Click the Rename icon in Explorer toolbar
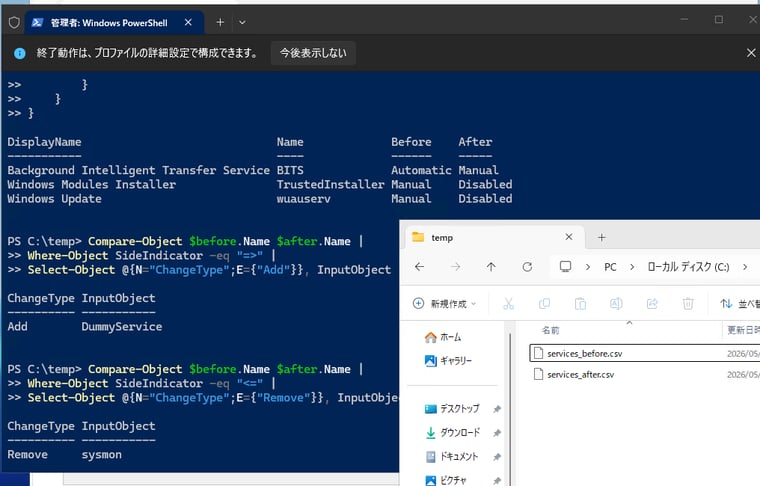The width and height of the screenshot is (760, 486). coord(616,304)
